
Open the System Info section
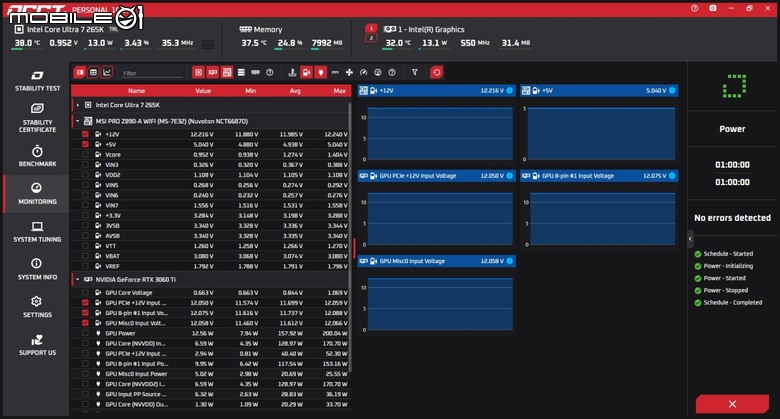[37, 269]
